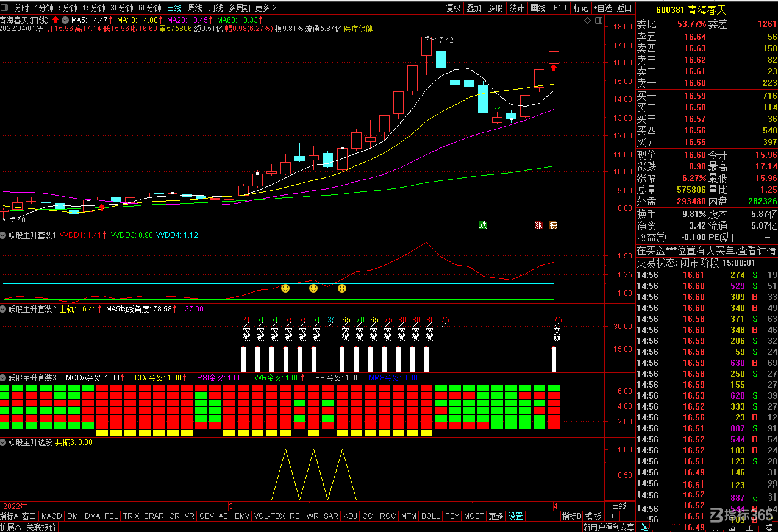
Task: Select the TRIX indicator
Action: tap(131, 516)
